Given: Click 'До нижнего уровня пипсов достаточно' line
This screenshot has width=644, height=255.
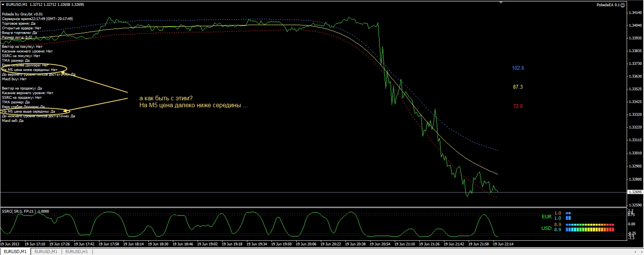Looking at the screenshot, I should [x=39, y=116].
